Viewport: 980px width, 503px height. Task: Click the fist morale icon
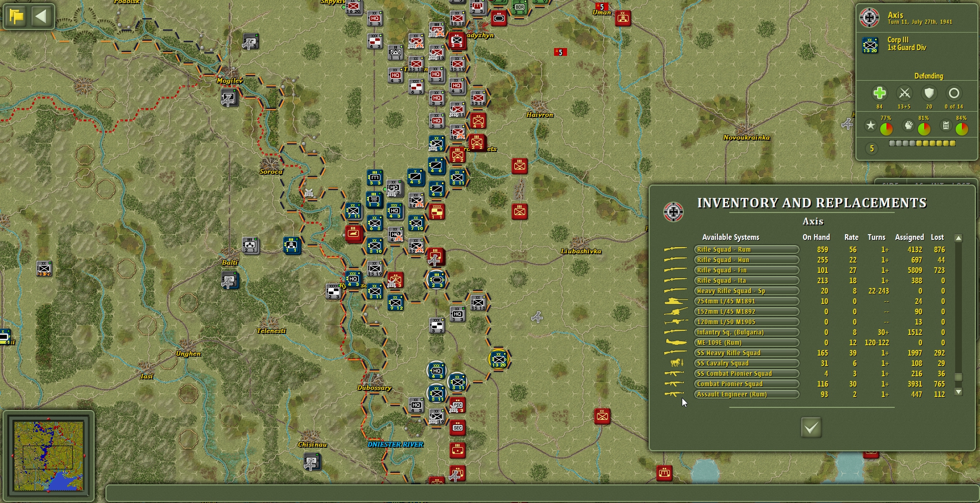click(908, 126)
